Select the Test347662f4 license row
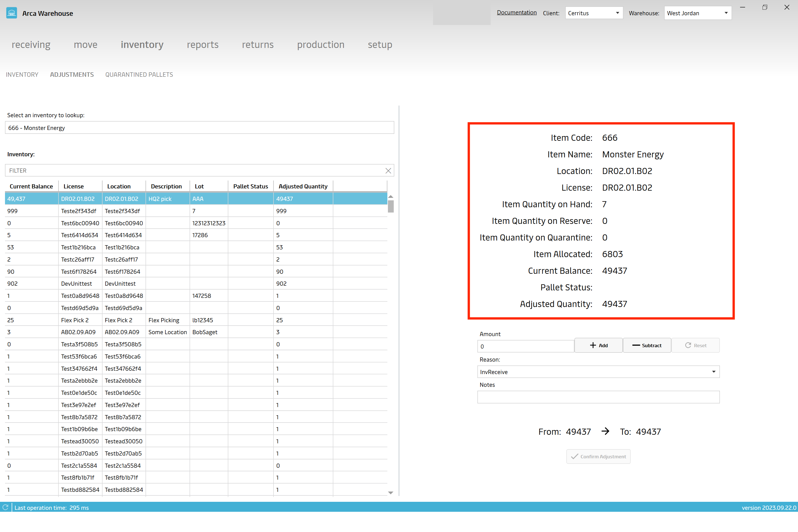 pyautogui.click(x=196, y=369)
